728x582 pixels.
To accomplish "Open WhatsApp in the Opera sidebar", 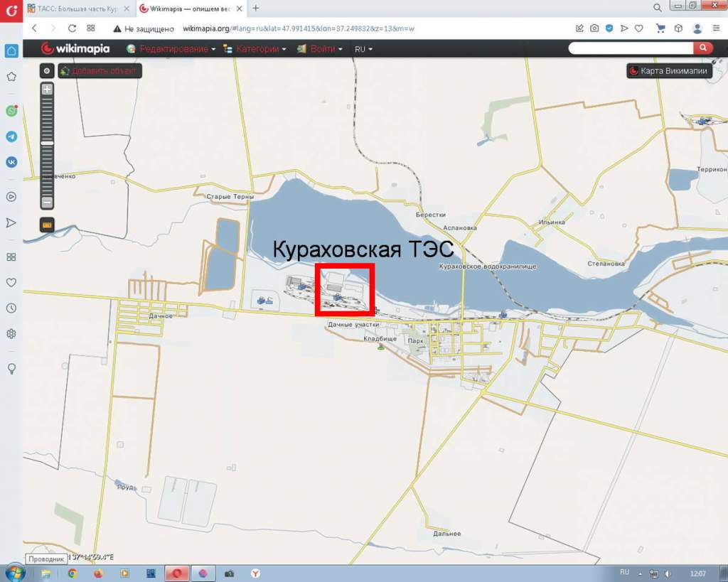I will click(11, 111).
